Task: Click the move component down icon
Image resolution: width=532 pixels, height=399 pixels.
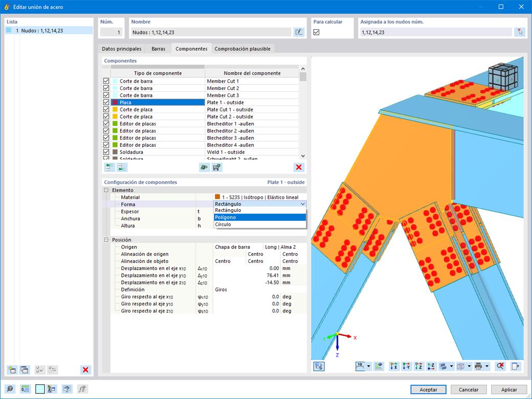Action: click(122, 167)
